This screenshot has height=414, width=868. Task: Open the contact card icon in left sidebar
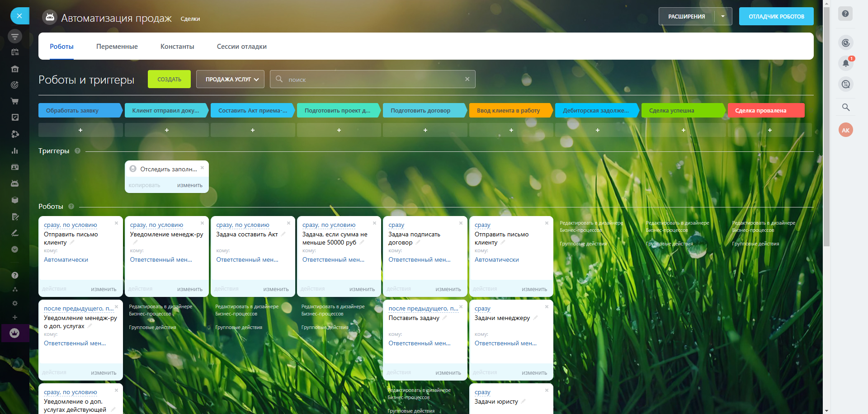(x=15, y=167)
